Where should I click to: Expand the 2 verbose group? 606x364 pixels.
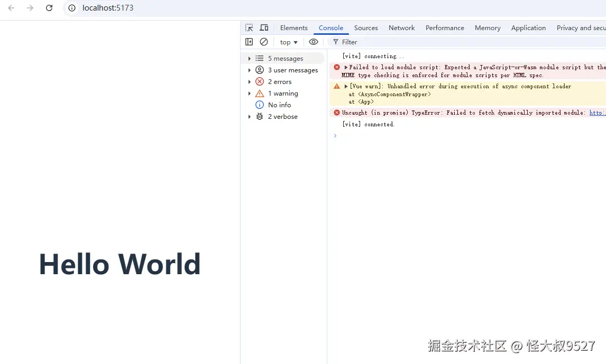[x=249, y=117]
